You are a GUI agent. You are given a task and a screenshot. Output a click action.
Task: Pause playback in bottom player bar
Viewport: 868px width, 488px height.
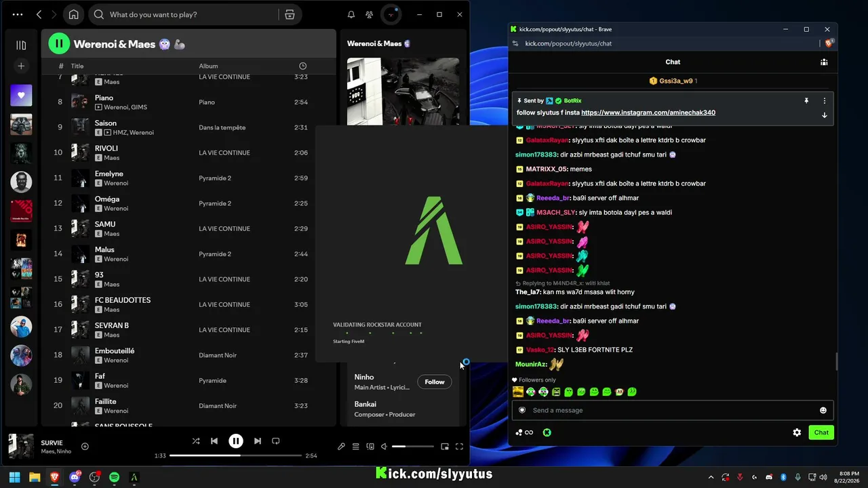click(x=235, y=441)
